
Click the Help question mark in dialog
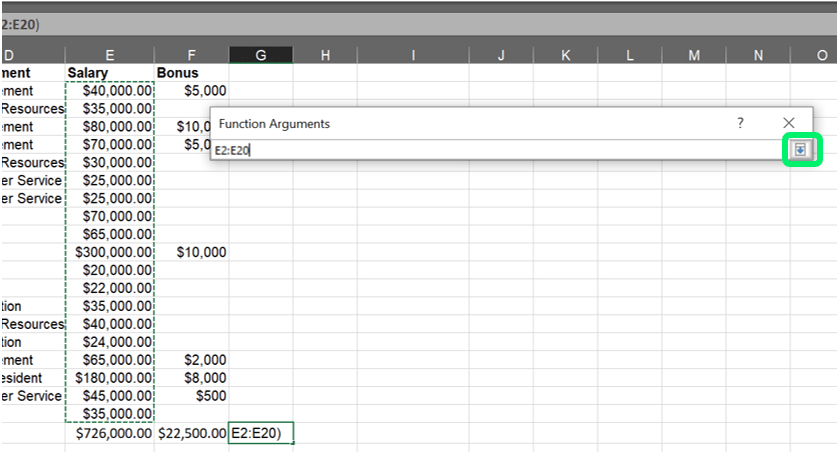coord(740,123)
